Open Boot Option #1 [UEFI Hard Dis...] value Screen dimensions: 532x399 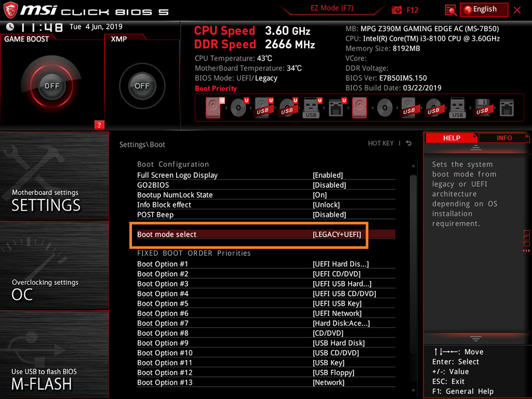(x=341, y=264)
